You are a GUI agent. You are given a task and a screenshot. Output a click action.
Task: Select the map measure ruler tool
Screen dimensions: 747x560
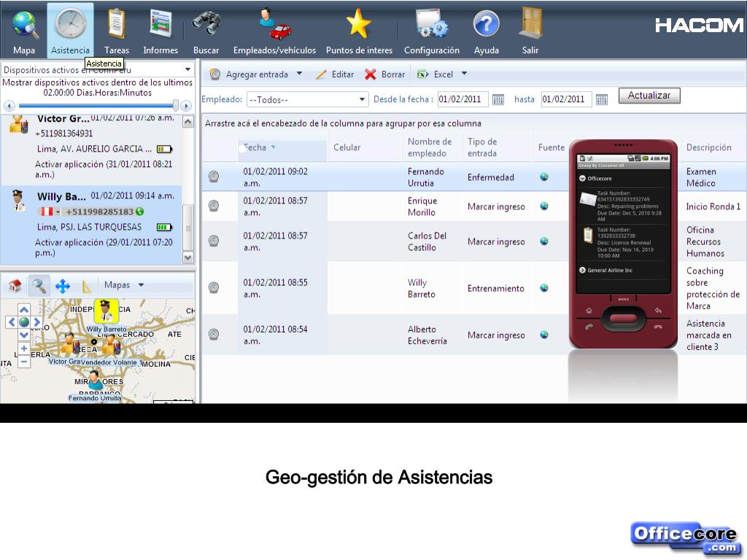(86, 286)
